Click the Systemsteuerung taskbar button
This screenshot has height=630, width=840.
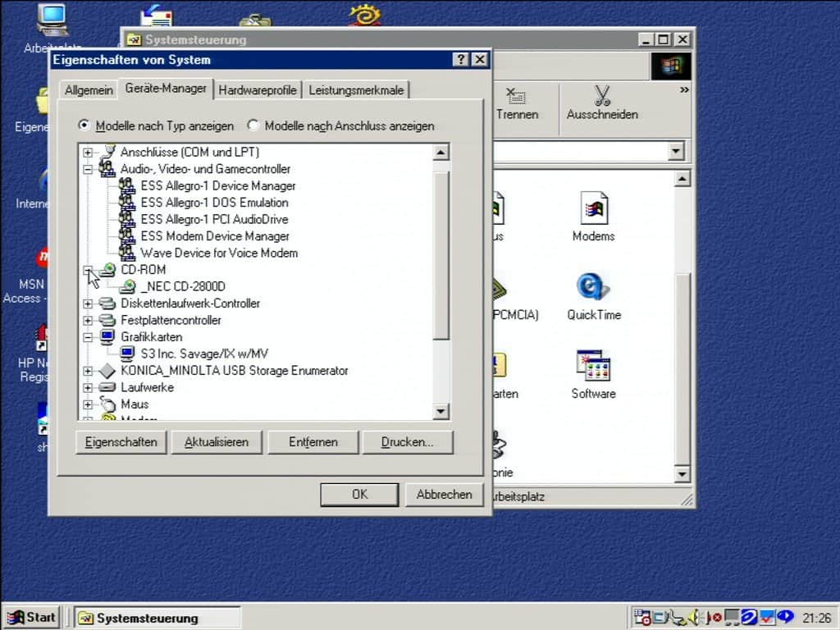click(157, 618)
